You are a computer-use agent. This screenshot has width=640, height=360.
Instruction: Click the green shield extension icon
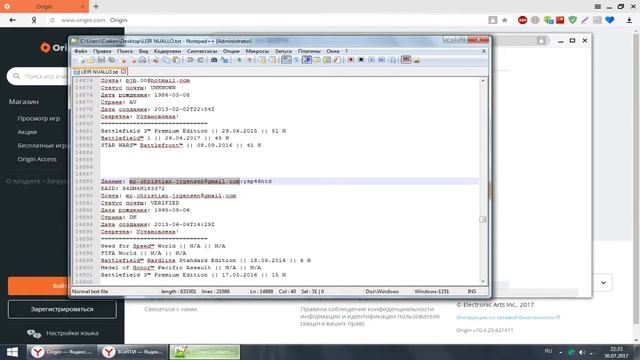point(573,20)
